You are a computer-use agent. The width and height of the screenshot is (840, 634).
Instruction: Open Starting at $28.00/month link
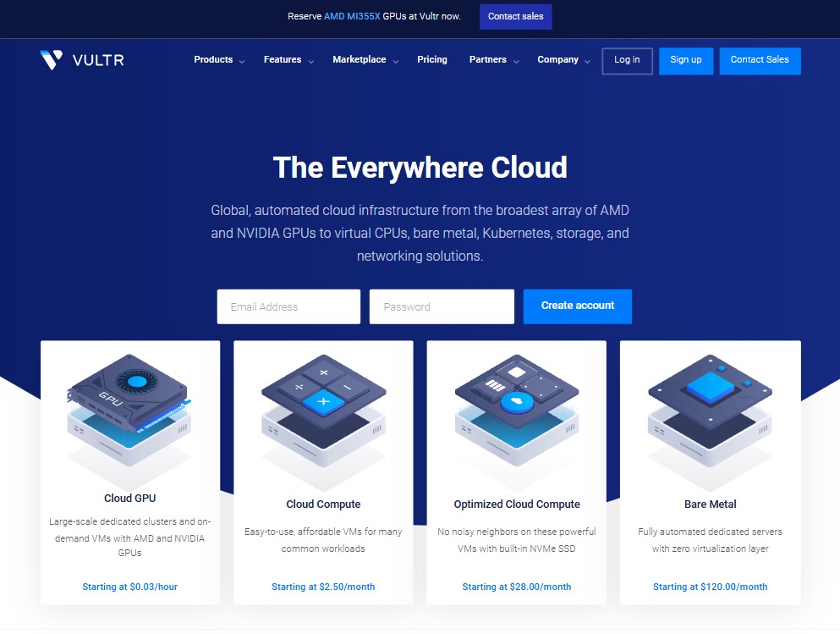(x=516, y=587)
